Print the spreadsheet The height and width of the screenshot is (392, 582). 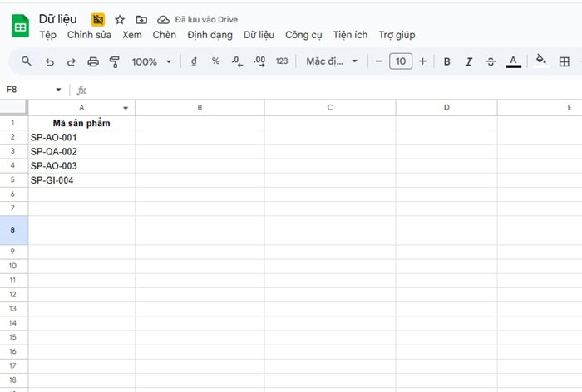tap(93, 61)
